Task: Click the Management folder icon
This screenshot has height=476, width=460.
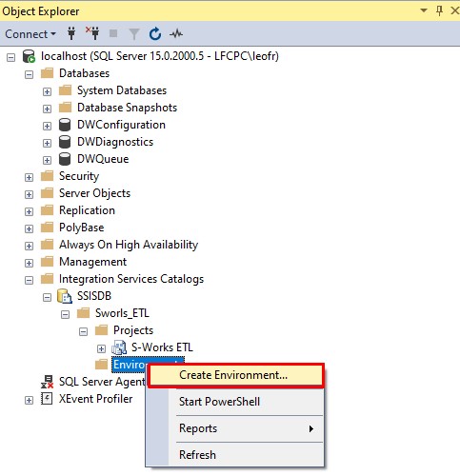Action: (x=47, y=262)
